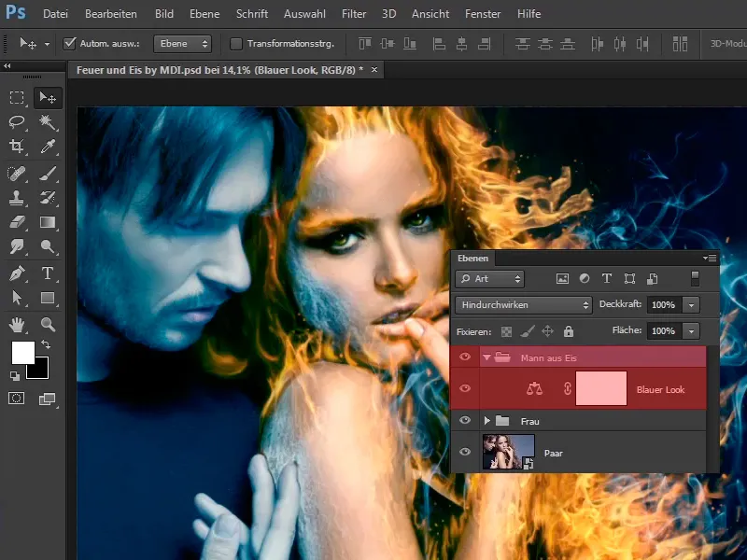Image resolution: width=747 pixels, height=560 pixels.
Task: Select the Gradient tool
Action: tap(48, 222)
